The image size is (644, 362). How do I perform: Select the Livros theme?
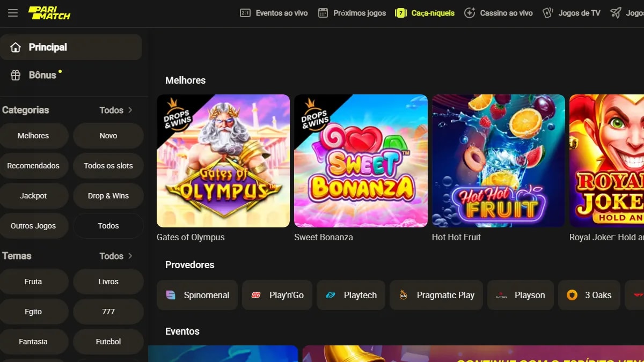click(x=108, y=282)
